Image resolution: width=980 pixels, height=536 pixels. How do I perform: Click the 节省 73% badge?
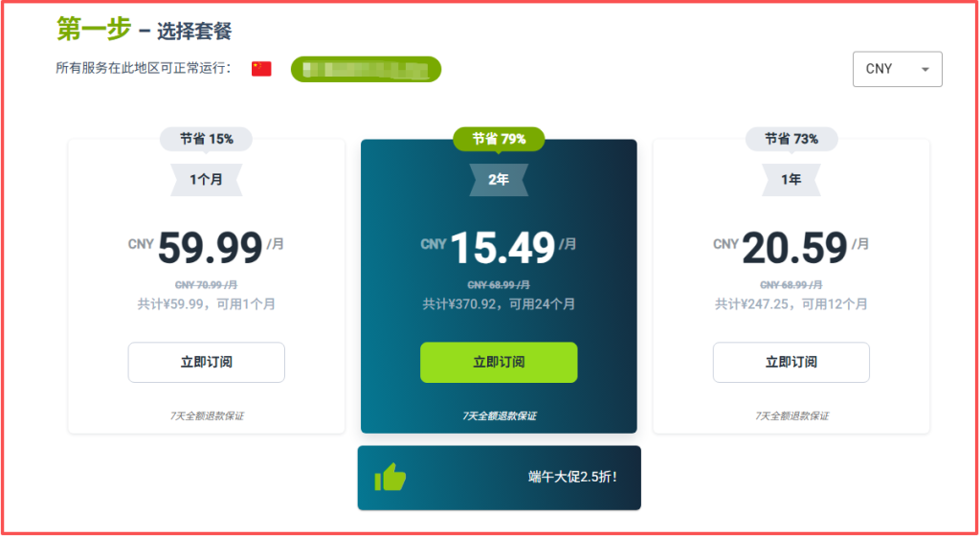791,140
